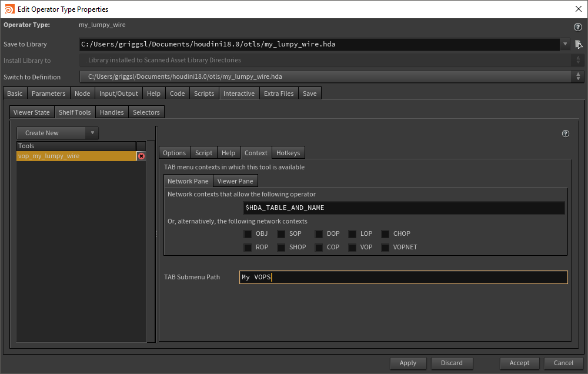Viewport: 588px width, 374px height.
Task: Click the Cancel button
Action: click(x=563, y=363)
